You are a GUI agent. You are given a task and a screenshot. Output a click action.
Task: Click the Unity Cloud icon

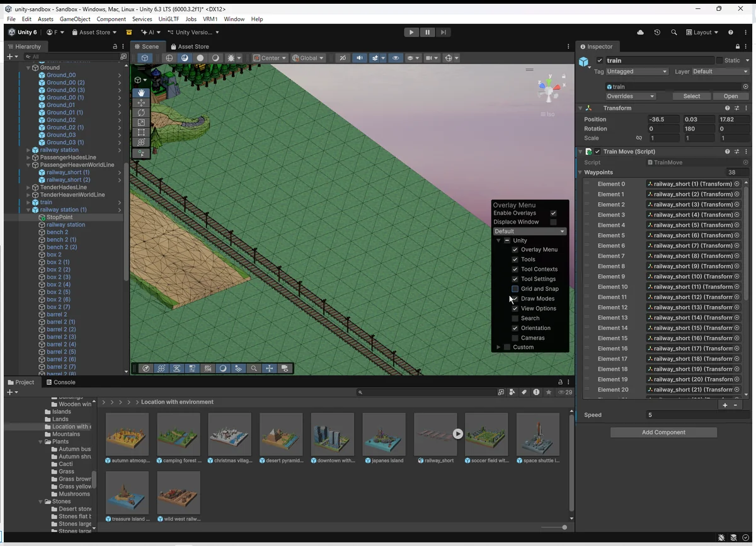point(641,32)
